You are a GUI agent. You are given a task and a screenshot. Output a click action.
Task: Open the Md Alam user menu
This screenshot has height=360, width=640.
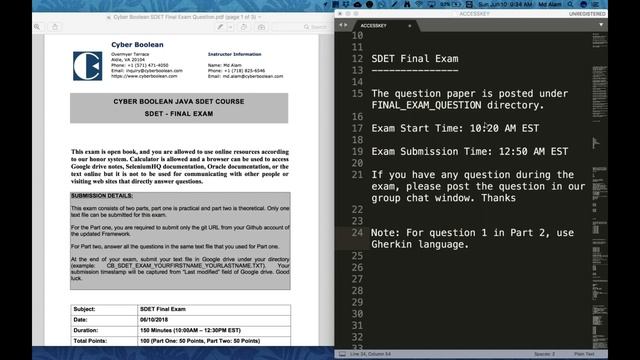click(550, 4)
